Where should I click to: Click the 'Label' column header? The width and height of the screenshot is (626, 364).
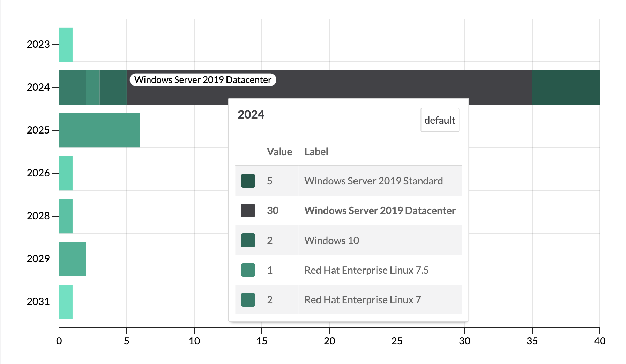[316, 151]
